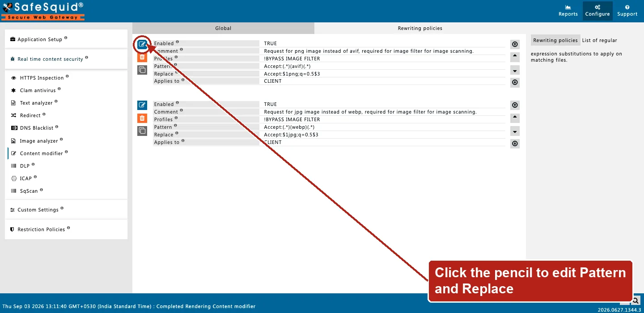Open Clam antivirus settings

[x=38, y=90]
